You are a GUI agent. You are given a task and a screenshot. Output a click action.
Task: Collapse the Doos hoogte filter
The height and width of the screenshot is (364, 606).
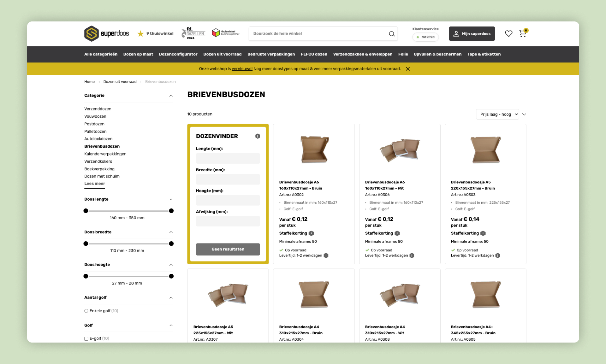click(x=171, y=265)
